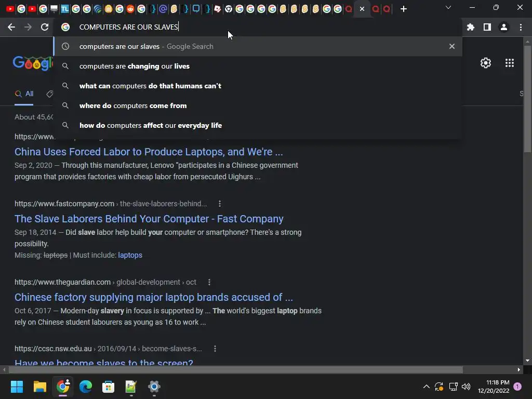532x399 pixels.
Task: Open 'The Slave Laborers Behind Your Computer' result
Action: pyautogui.click(x=149, y=219)
